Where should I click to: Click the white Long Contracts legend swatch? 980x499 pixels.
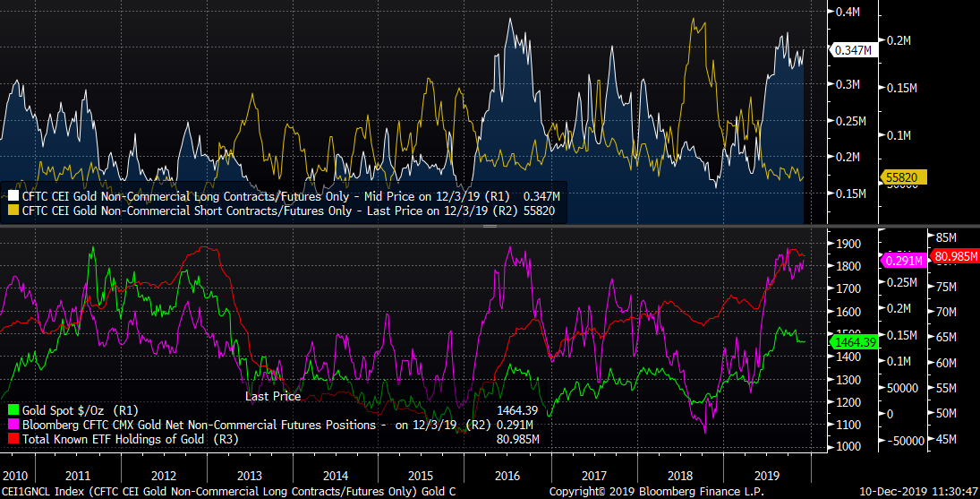pyautogui.click(x=13, y=196)
